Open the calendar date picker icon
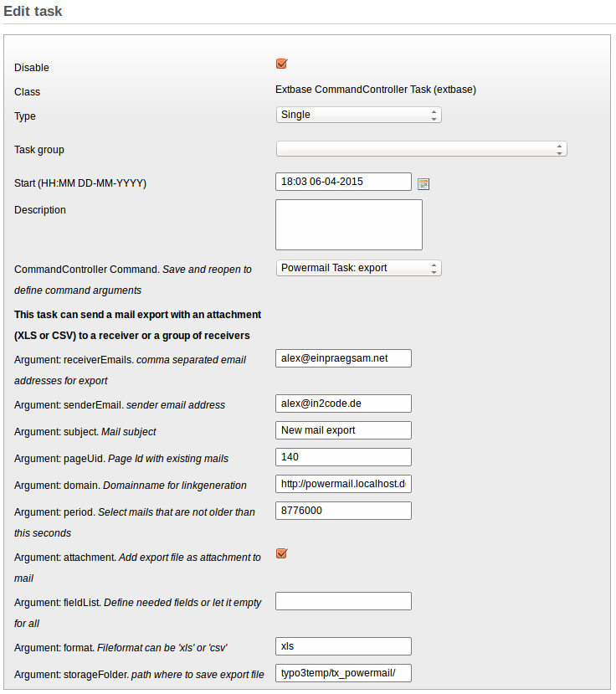 coord(423,183)
